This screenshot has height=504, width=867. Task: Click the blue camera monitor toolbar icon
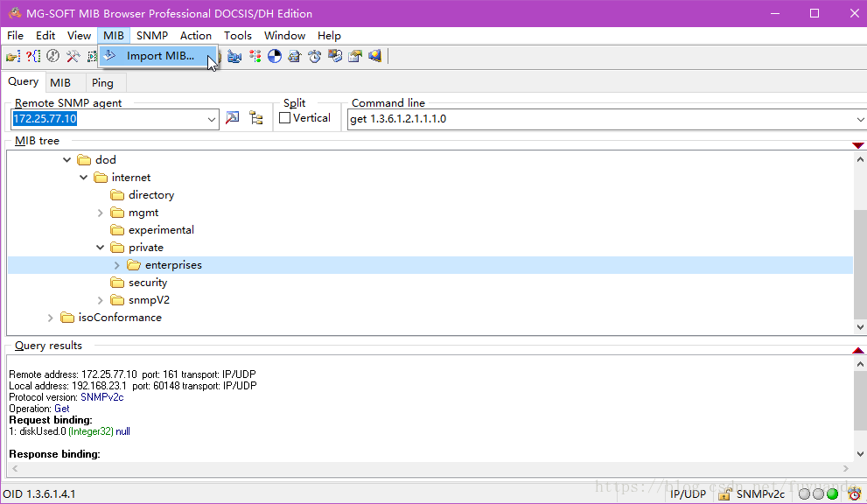pyautogui.click(x=234, y=56)
